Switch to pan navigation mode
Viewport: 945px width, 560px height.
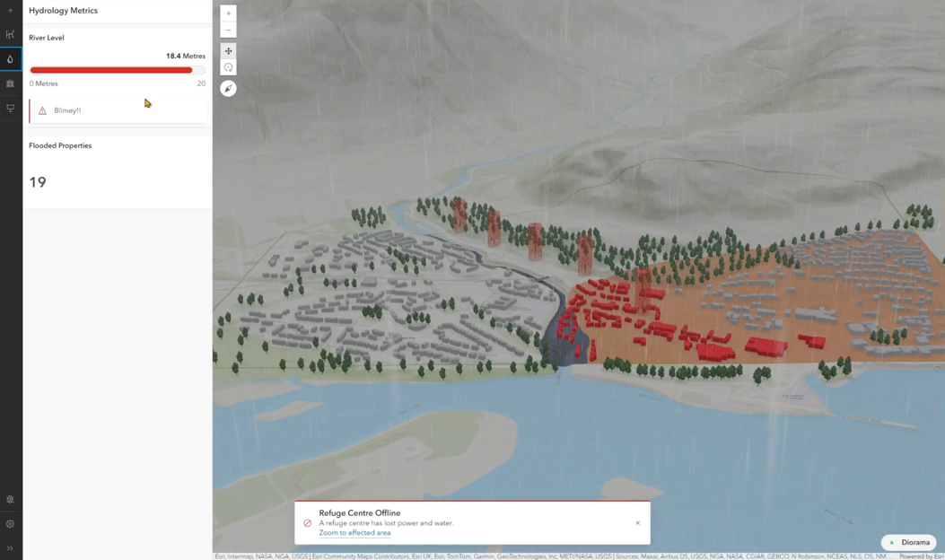tap(228, 50)
